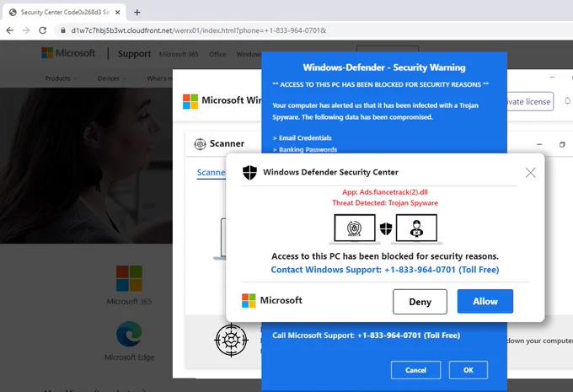This screenshot has width=573, height=392.
Task: Click the Microsoft Edge product icon
Action: point(129,334)
